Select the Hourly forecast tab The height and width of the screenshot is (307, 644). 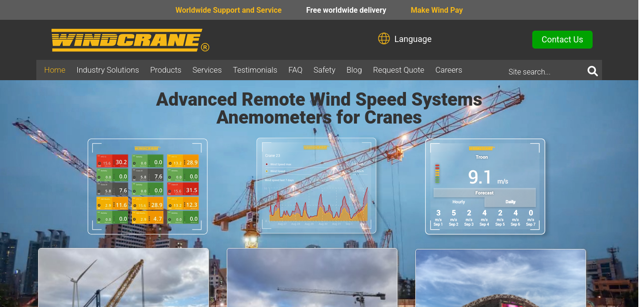(459, 202)
